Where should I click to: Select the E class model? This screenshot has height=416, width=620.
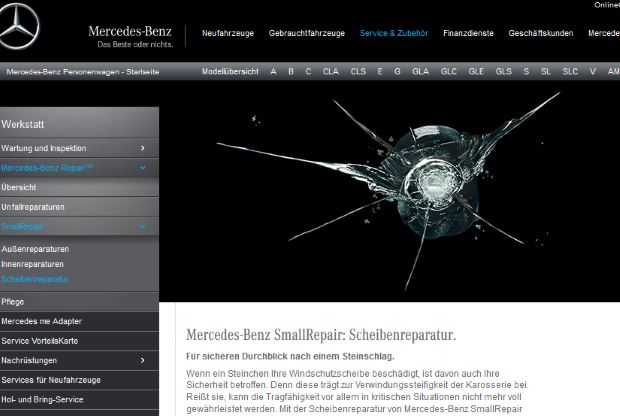pos(380,72)
